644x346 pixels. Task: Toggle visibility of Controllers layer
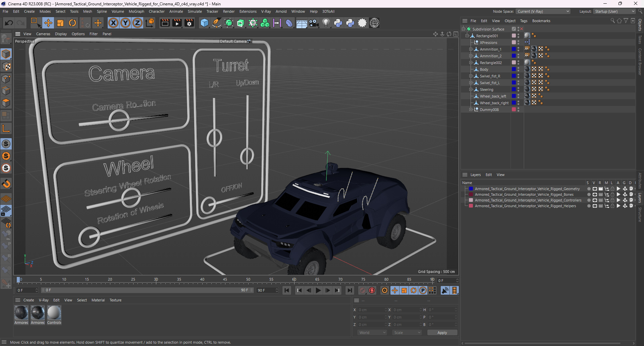pos(595,200)
